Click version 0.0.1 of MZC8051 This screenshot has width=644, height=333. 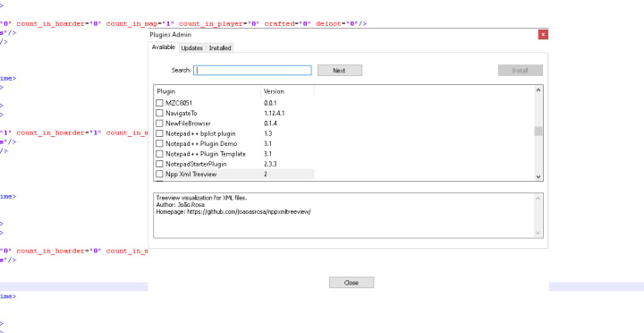pyautogui.click(x=270, y=103)
